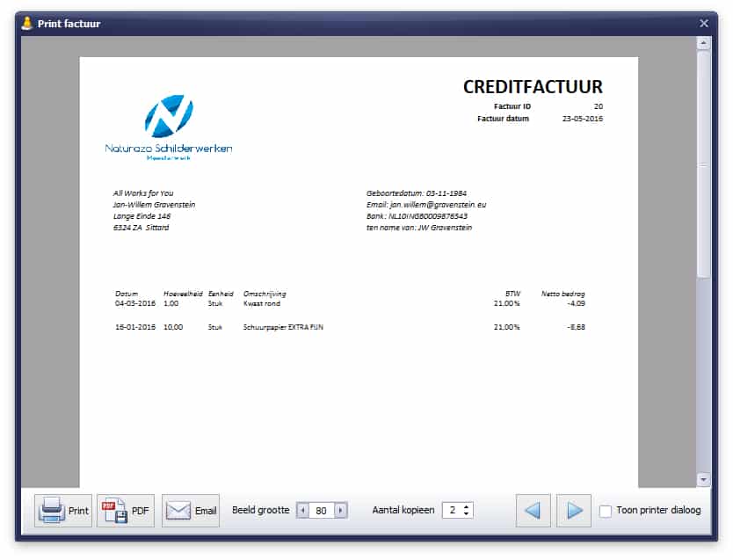This screenshot has width=733, height=560.
Task: Click the scrollbar down arrow
Action: click(704, 481)
